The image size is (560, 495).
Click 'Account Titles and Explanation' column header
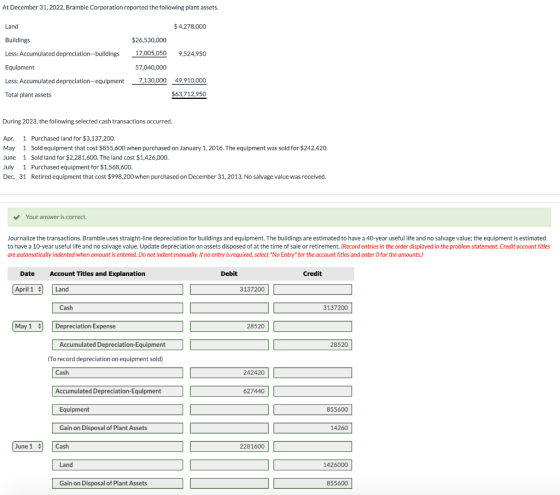click(x=98, y=274)
